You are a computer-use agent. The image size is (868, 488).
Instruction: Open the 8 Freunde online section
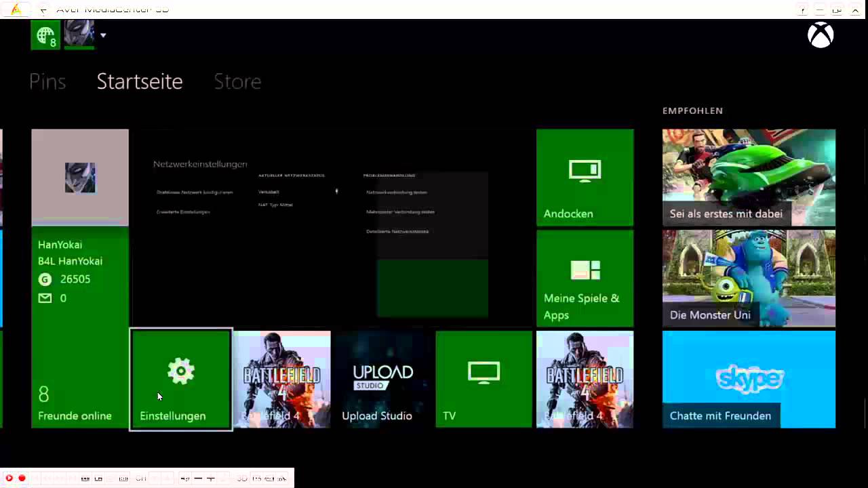[x=75, y=405]
